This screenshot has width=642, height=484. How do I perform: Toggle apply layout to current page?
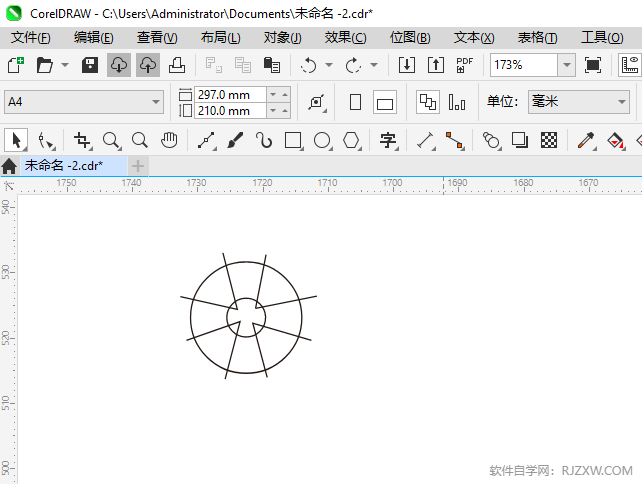tap(457, 102)
